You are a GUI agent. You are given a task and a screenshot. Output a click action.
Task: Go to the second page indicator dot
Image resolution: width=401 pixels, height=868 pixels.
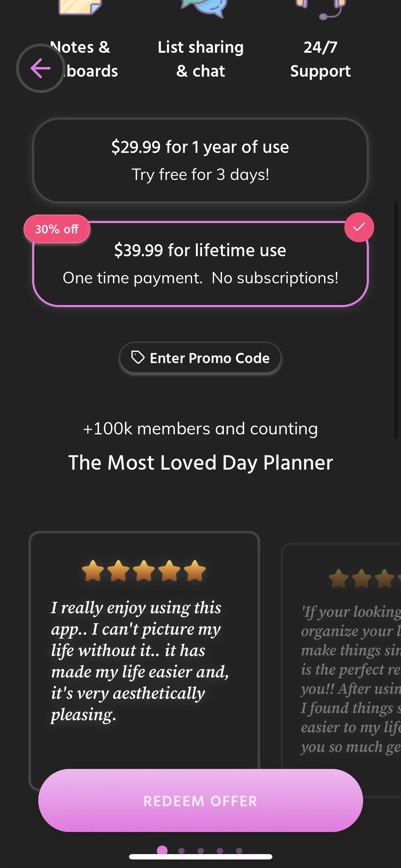click(181, 851)
